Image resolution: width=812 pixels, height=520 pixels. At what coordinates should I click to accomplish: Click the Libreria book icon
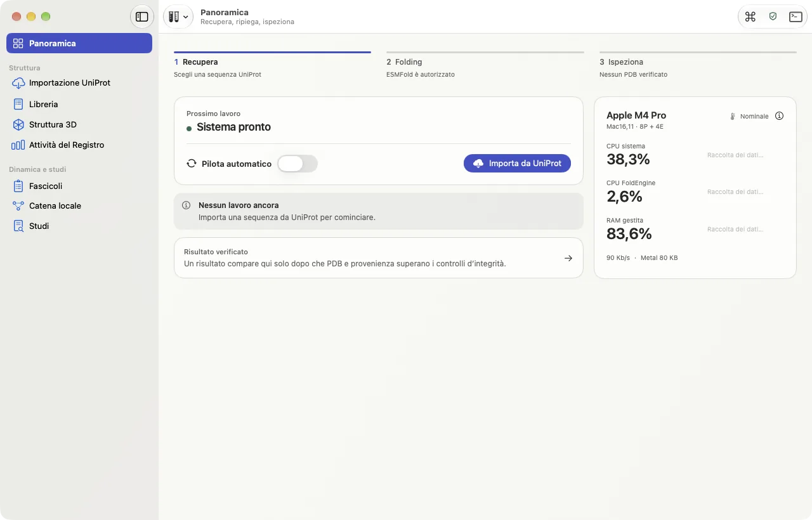pyautogui.click(x=18, y=104)
